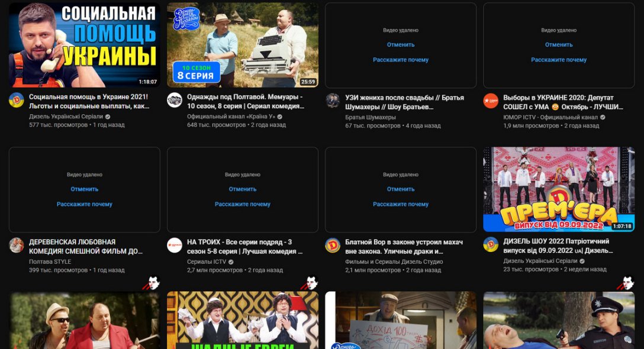
Task: Click 'Расскажите почему' above 'Выборы в УКРАИНЕ 2020'
Action: pos(559,60)
